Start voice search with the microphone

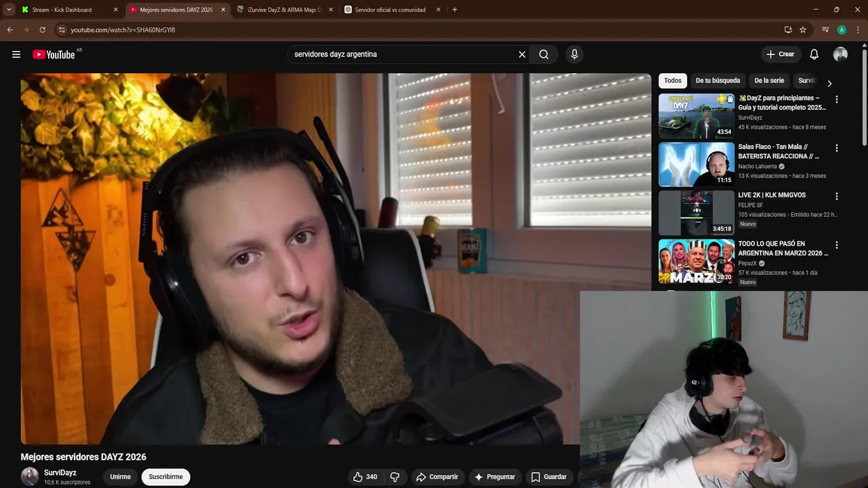pos(574,54)
